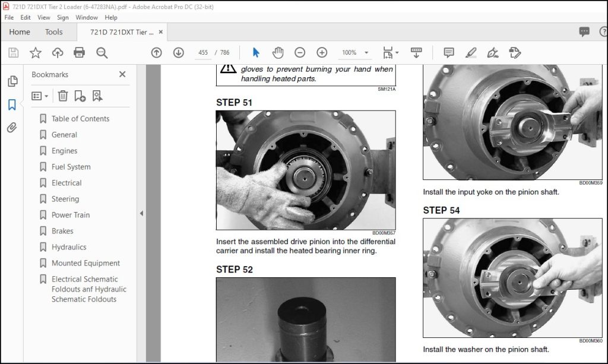This screenshot has width=608, height=364.
Task: Click the Zoom out minus icon
Action: pyautogui.click(x=300, y=52)
